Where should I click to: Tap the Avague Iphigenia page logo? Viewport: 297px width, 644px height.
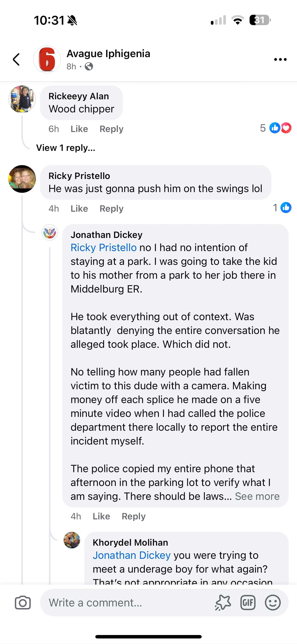point(47,59)
